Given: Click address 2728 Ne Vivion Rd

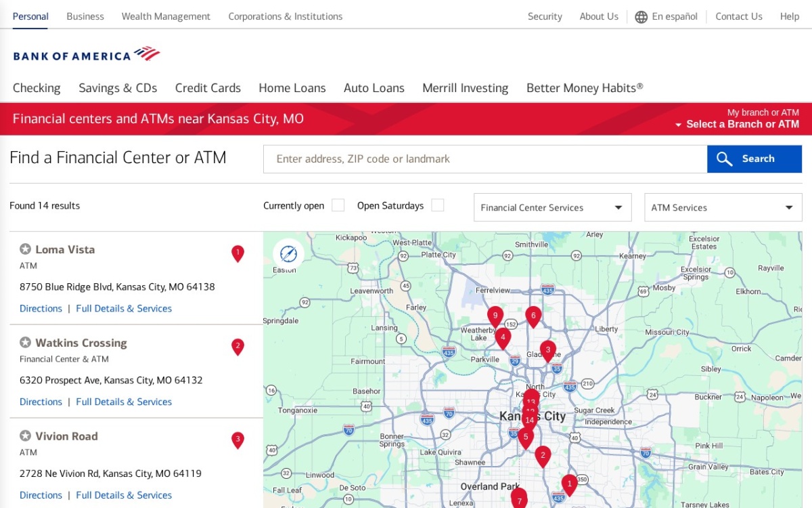Looking at the screenshot, I should tap(110, 473).
